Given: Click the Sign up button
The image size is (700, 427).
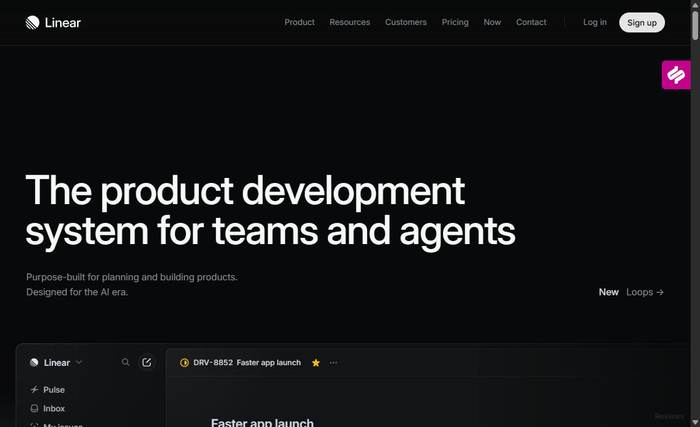Looking at the screenshot, I should pyautogui.click(x=642, y=22).
